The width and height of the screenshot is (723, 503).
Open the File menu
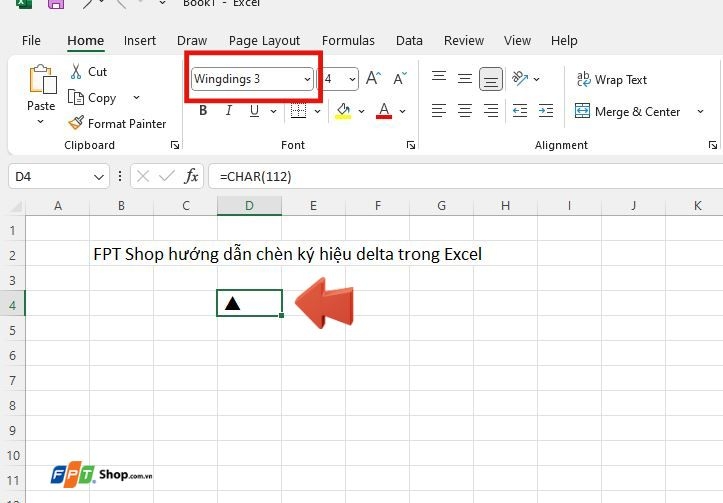(x=31, y=41)
